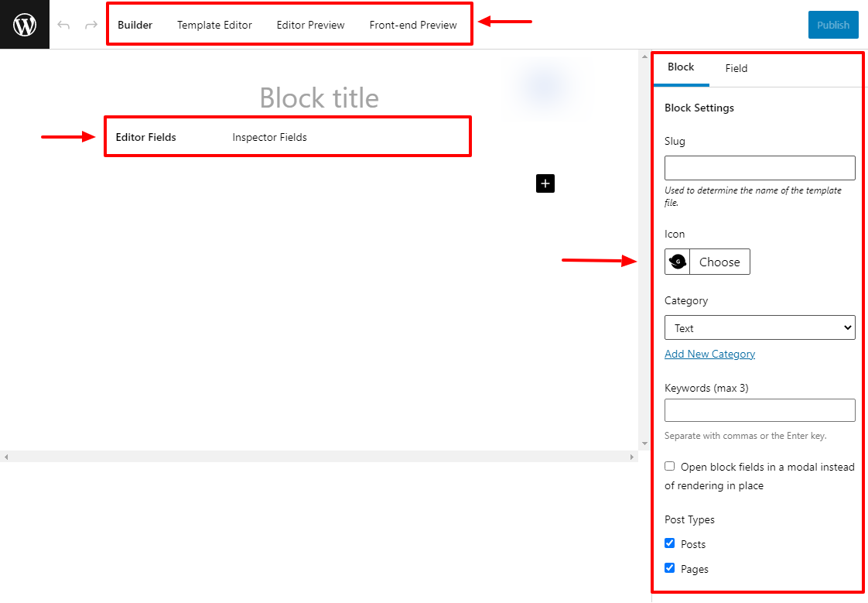
Task: Click the WordPress logo icon
Action: click(x=25, y=25)
